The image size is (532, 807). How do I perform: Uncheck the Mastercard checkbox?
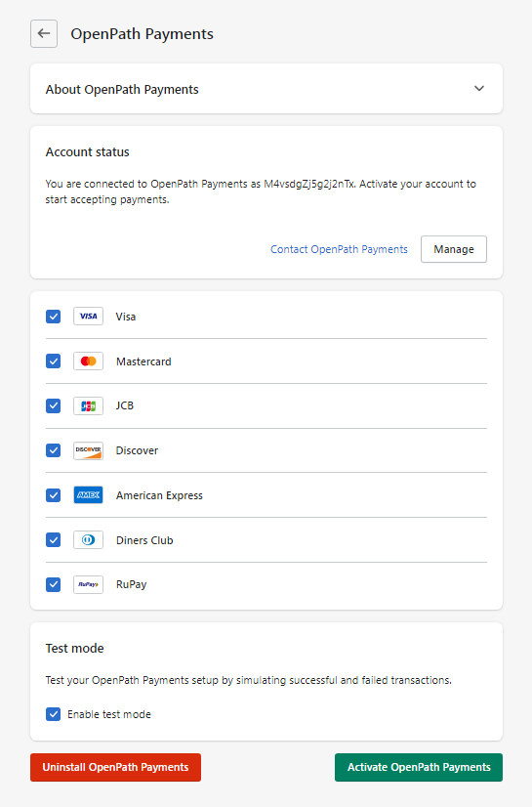[53, 361]
